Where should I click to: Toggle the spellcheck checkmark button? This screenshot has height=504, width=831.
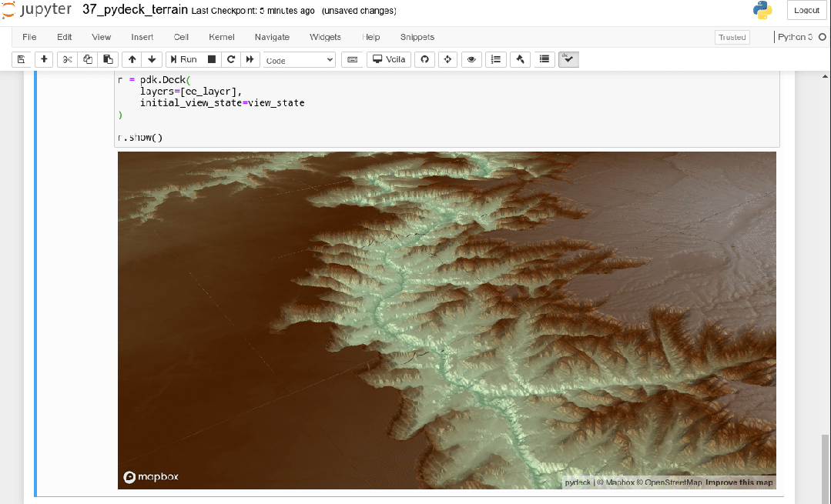568,59
